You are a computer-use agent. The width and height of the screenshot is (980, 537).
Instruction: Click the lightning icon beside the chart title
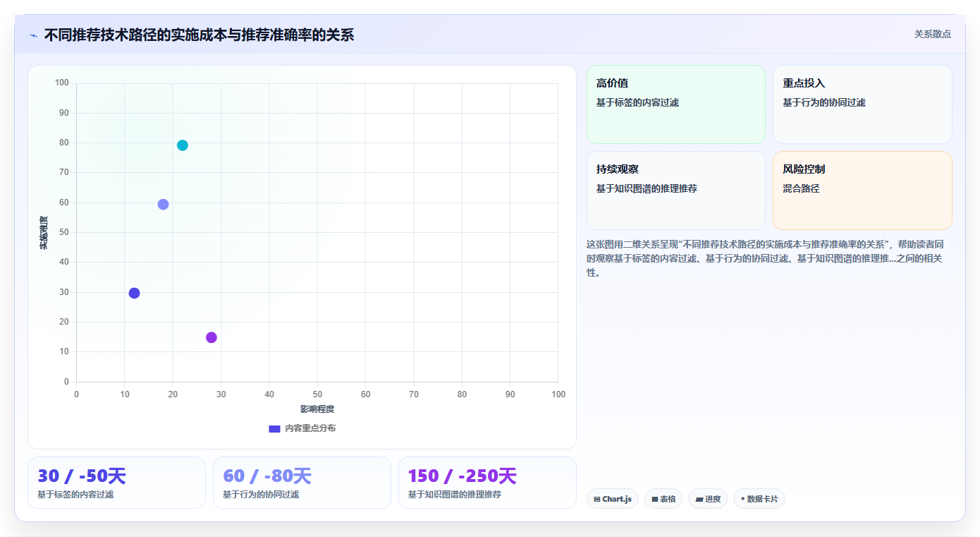(x=33, y=35)
